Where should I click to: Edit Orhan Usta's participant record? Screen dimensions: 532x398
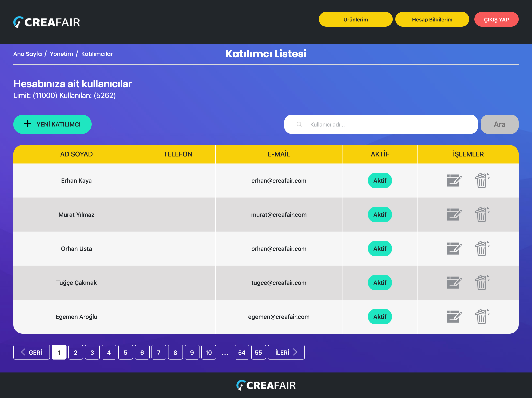[454, 249]
